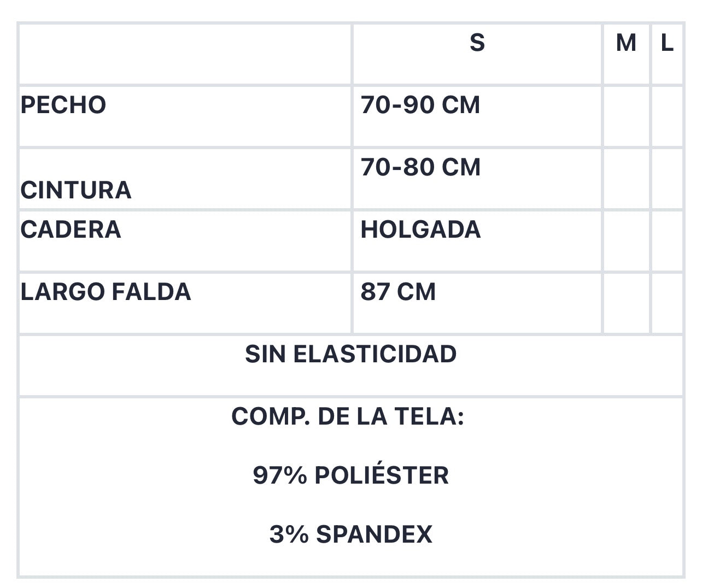Click the 97% POLIÉSTER text
The width and height of the screenshot is (702, 588).
tap(350, 475)
